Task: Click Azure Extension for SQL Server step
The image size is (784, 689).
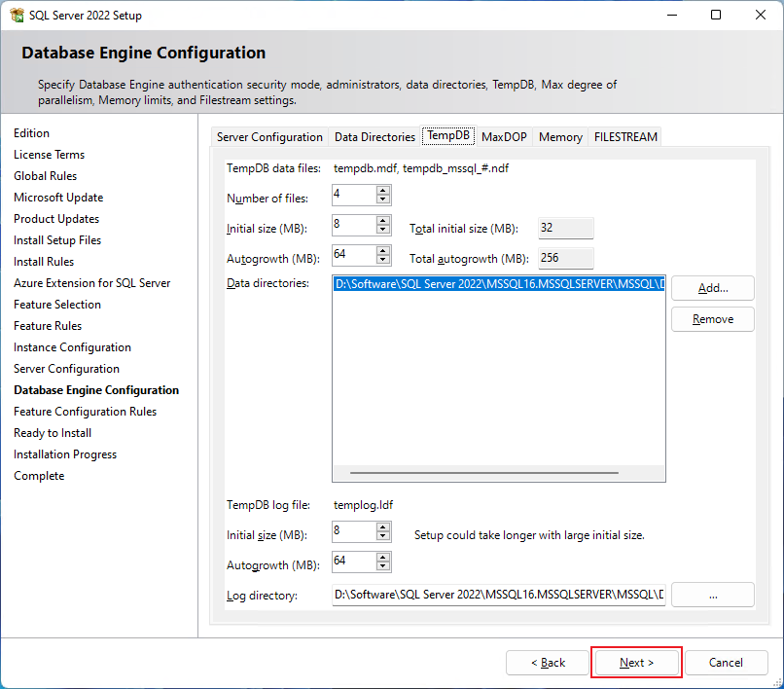Action: 92,283
